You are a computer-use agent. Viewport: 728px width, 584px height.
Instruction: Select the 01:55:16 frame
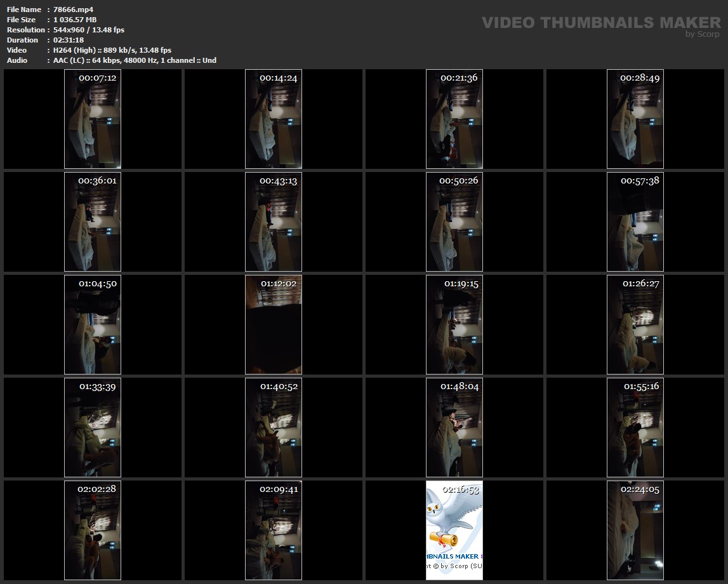(x=635, y=428)
